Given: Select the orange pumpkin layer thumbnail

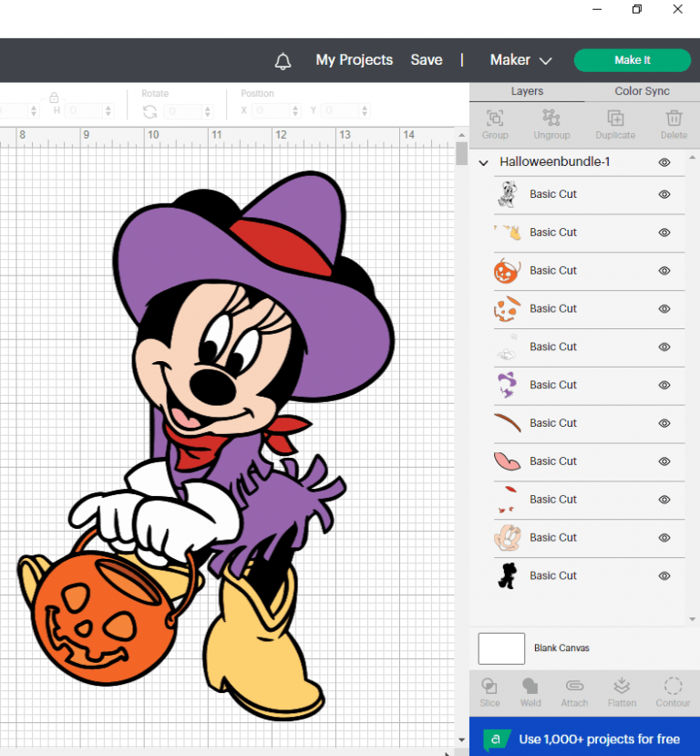Looking at the screenshot, I should pyautogui.click(x=507, y=271).
